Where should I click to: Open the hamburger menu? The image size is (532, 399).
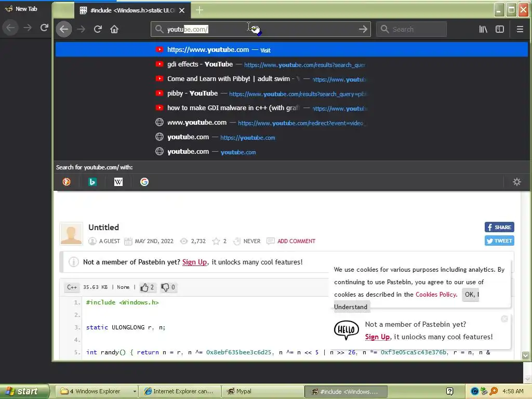[520, 29]
